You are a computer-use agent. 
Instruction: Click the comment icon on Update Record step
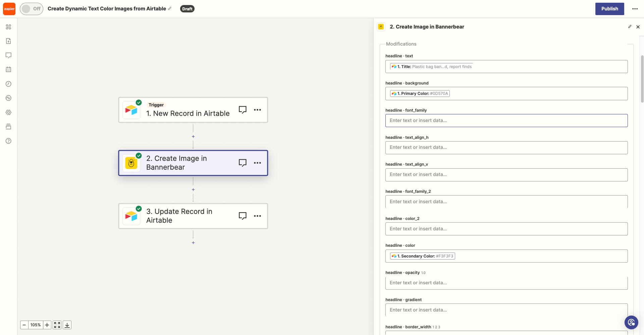[243, 216]
